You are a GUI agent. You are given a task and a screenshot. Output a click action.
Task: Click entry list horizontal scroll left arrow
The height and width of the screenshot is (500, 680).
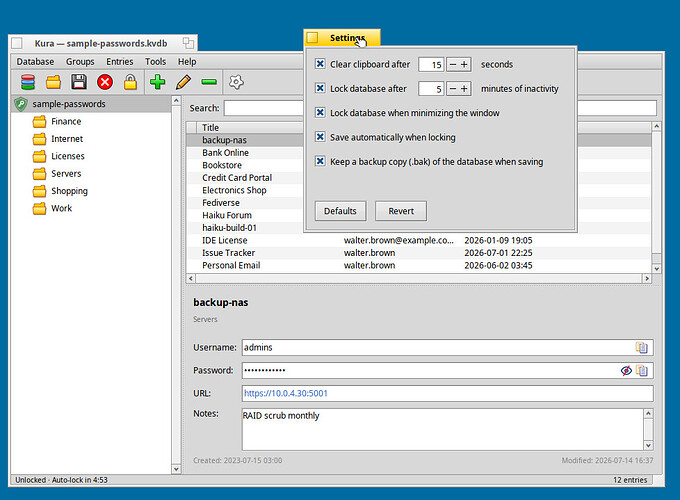191,278
